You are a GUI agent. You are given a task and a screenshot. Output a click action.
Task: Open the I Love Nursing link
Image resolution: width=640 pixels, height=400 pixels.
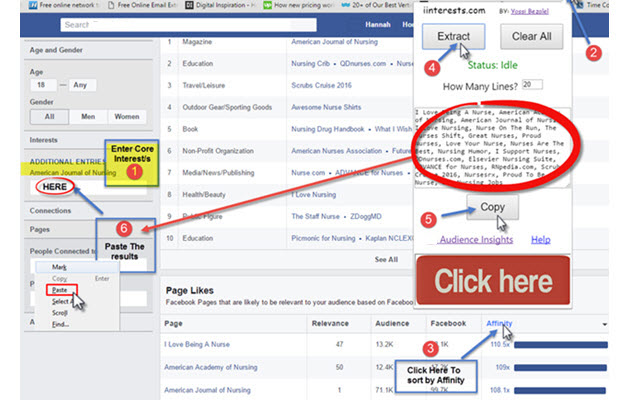pyautogui.click(x=313, y=195)
